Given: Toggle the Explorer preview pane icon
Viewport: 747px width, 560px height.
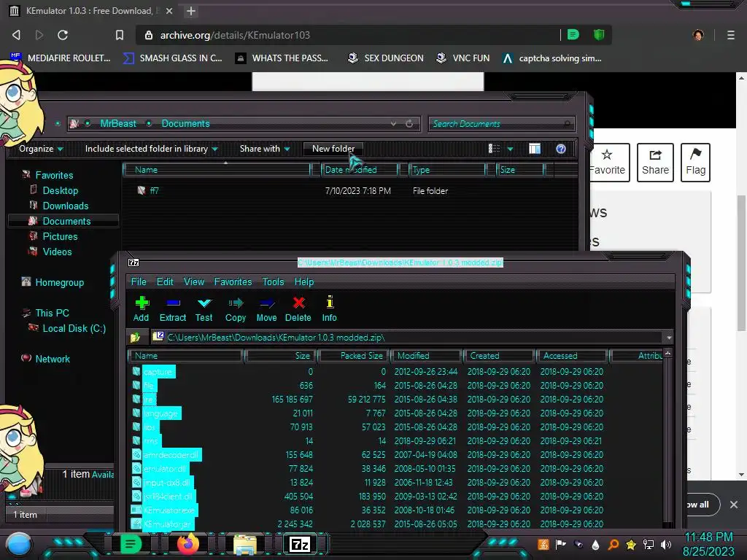Looking at the screenshot, I should coord(535,149).
